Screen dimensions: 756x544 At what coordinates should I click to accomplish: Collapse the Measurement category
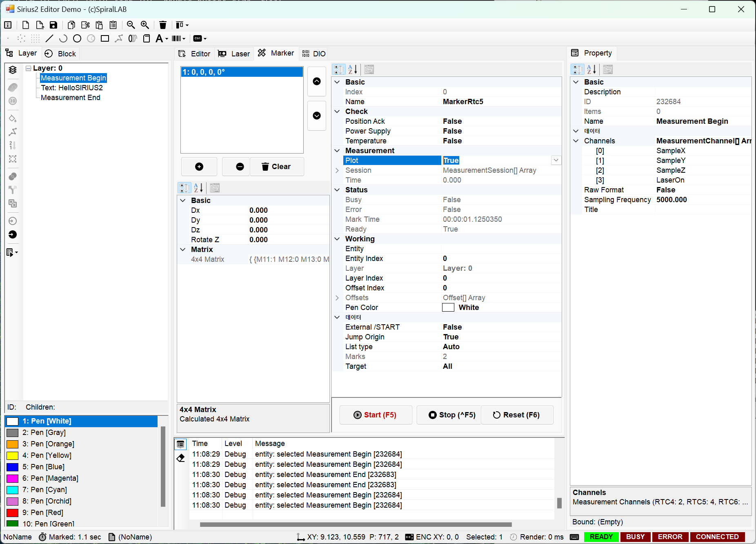coord(337,151)
